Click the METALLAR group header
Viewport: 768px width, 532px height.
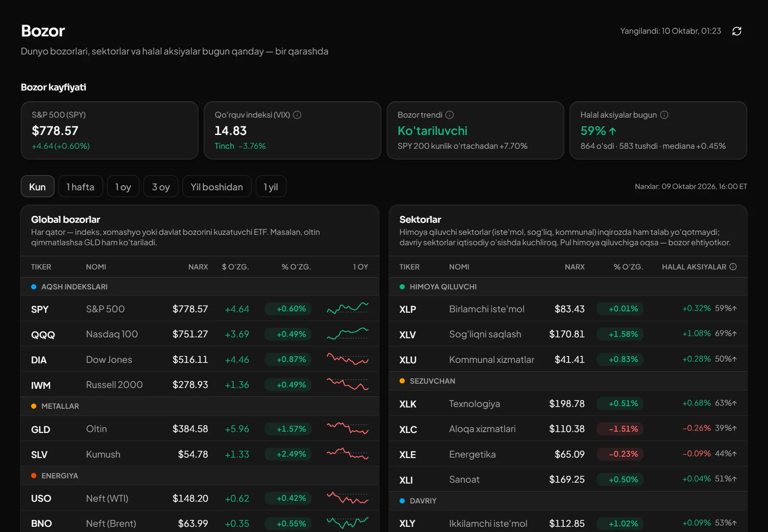pyautogui.click(x=200, y=406)
